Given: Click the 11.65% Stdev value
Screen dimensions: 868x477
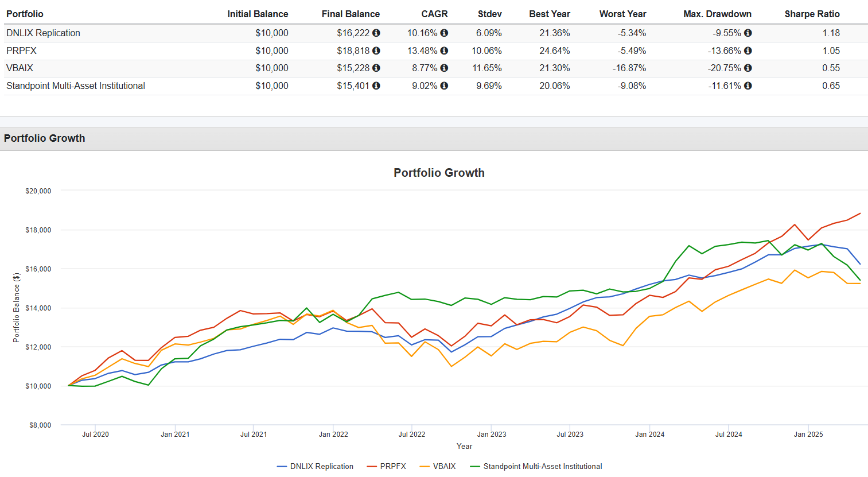Looking at the screenshot, I should pos(486,68).
